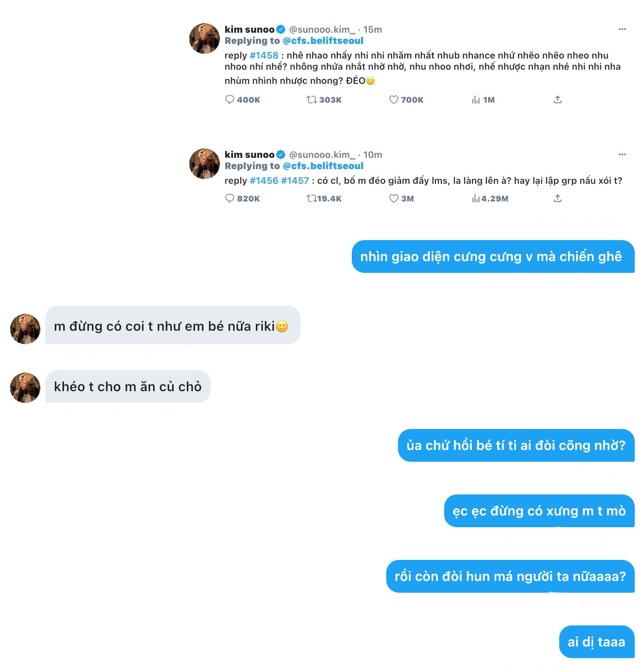Open views stats showing 4.29M
Viewport: 644px width, 672px height.
tap(476, 198)
